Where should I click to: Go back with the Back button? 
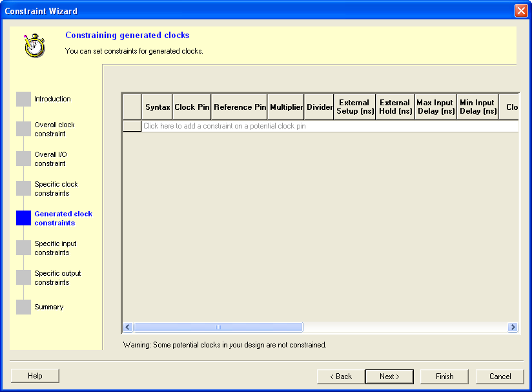pos(341,377)
